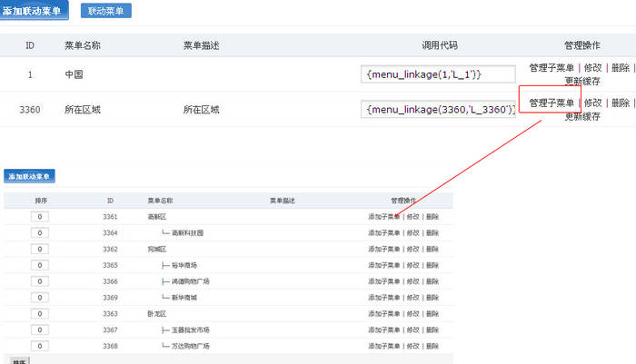The height and width of the screenshot is (364, 636).
Task: Click the large 添加联动菜单 button in the header
Action: (x=35, y=11)
